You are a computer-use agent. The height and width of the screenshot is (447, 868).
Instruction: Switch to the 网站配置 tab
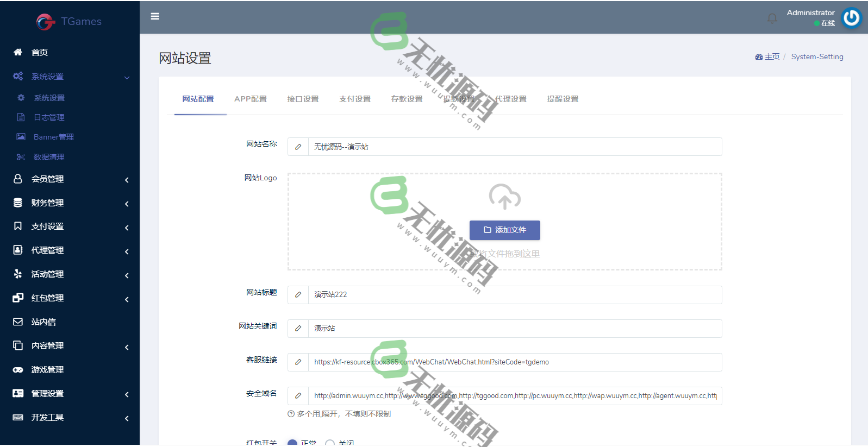[x=198, y=99]
